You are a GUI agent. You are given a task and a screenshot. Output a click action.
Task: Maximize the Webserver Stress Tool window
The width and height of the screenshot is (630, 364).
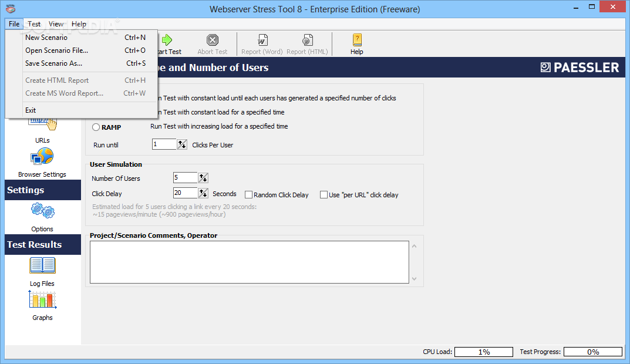click(591, 7)
